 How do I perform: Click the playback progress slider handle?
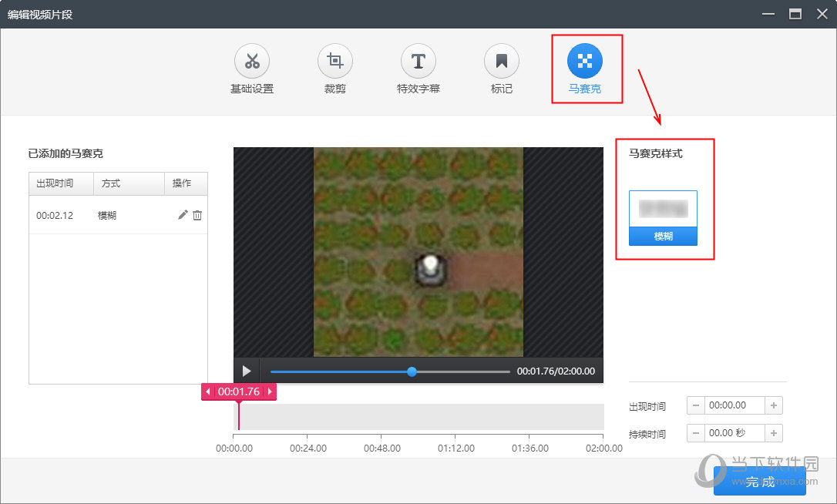(412, 371)
